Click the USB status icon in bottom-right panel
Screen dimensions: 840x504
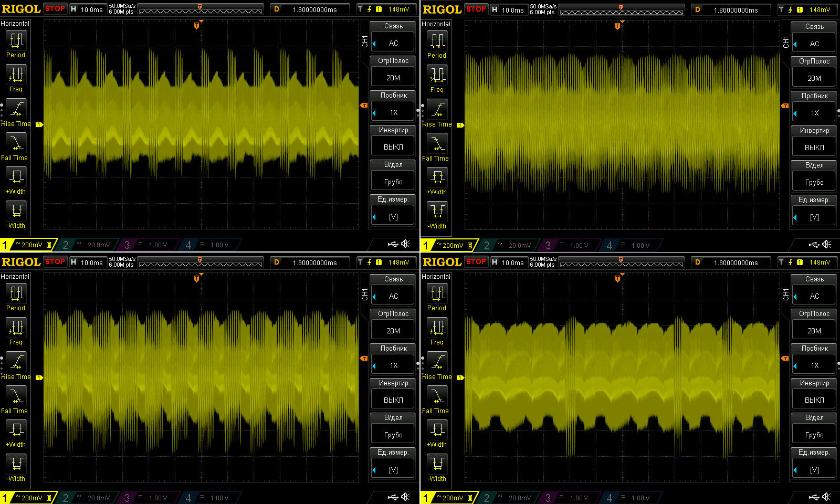coord(814,497)
